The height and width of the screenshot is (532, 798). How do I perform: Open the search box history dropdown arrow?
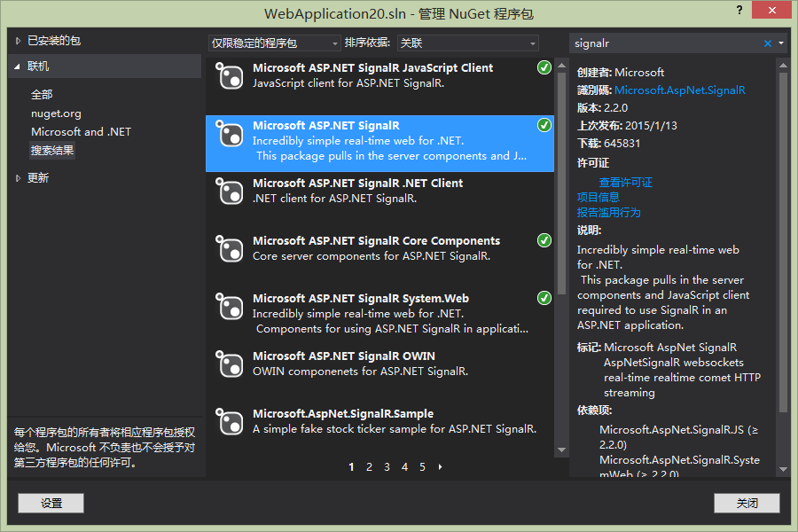[781, 43]
